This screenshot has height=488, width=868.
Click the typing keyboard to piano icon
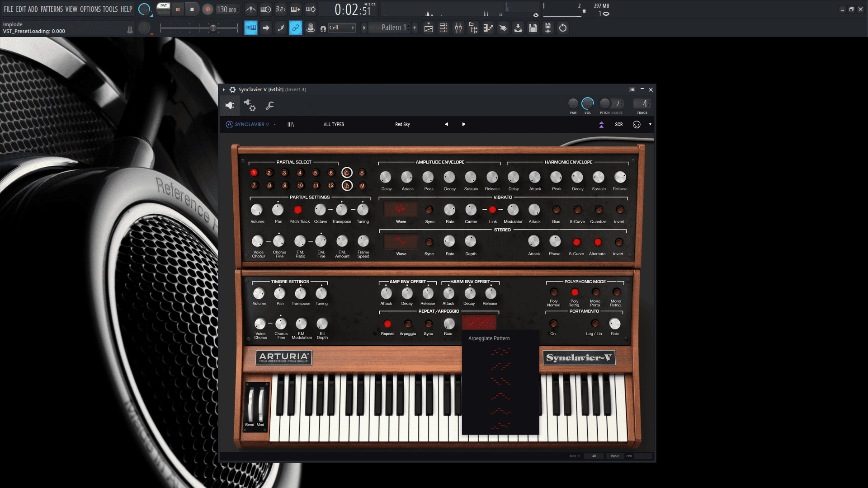tap(251, 28)
